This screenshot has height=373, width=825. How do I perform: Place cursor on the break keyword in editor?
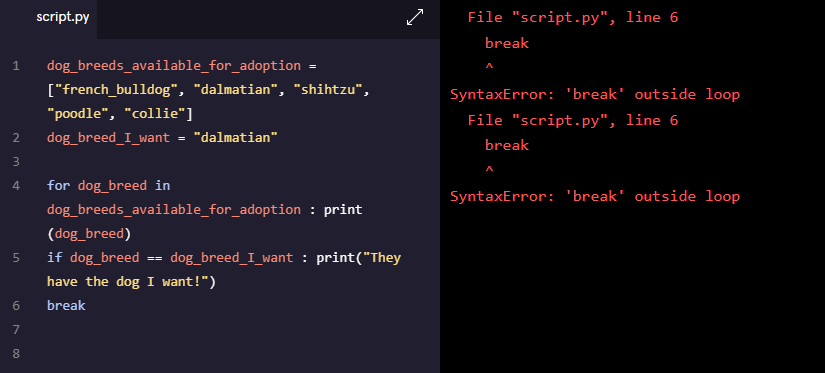coord(66,306)
